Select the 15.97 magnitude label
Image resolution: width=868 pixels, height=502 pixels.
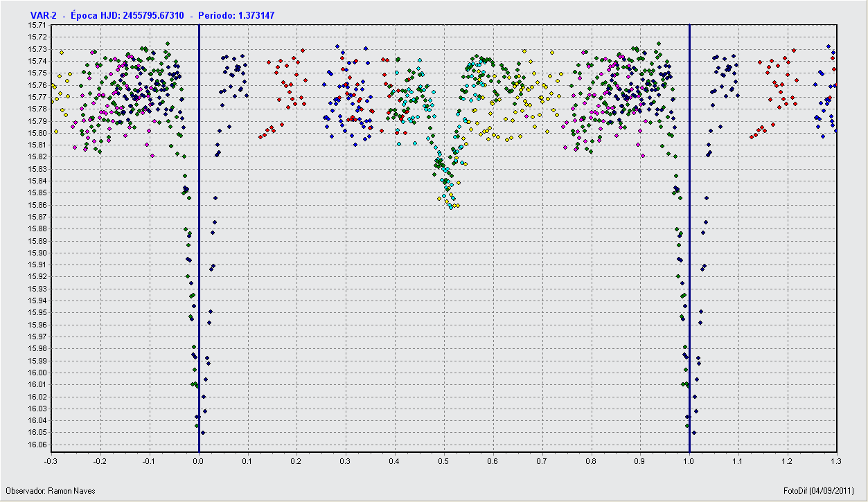tap(37, 337)
